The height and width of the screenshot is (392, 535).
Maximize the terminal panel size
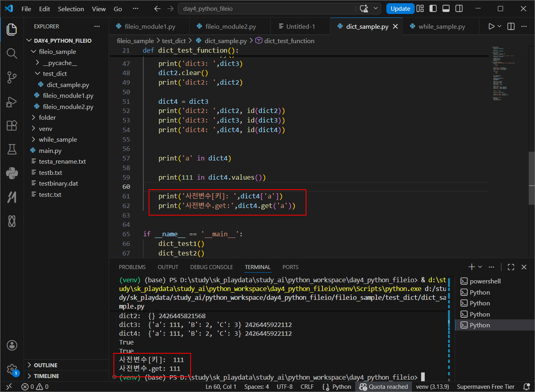pyautogui.click(x=511, y=267)
